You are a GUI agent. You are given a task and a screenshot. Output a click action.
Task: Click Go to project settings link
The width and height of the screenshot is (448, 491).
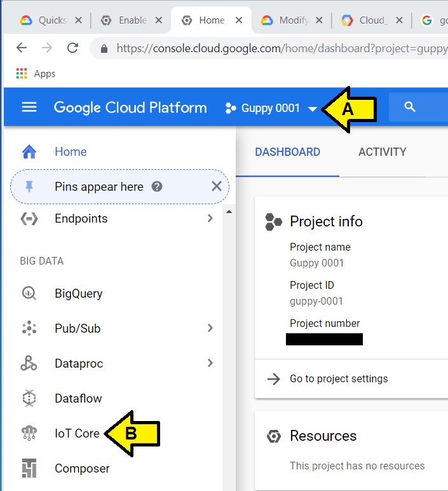339,379
